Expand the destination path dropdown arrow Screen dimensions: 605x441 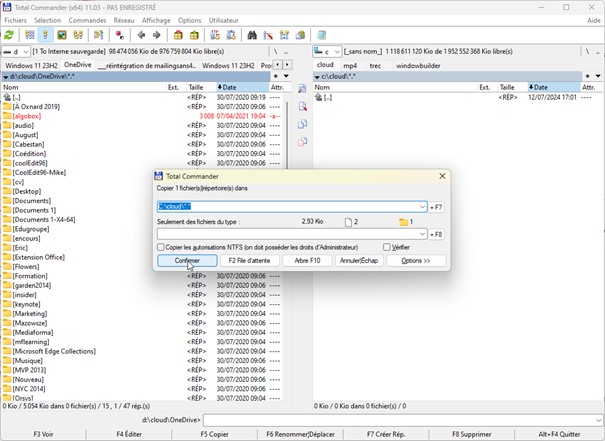pyautogui.click(x=421, y=207)
